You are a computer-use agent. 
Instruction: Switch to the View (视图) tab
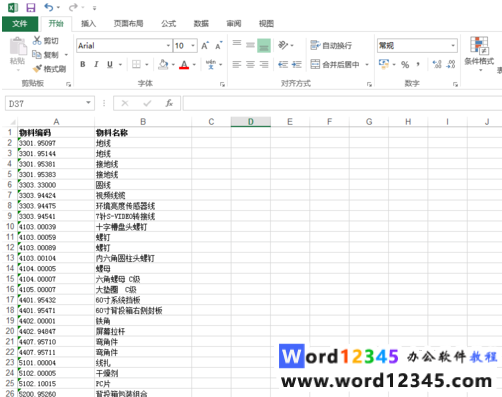point(266,24)
